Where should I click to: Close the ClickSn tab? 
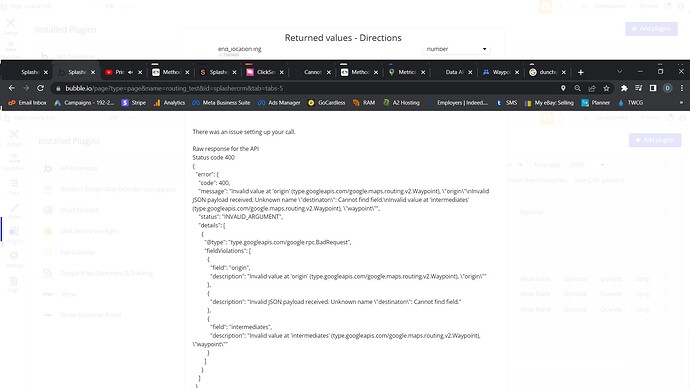(x=282, y=72)
